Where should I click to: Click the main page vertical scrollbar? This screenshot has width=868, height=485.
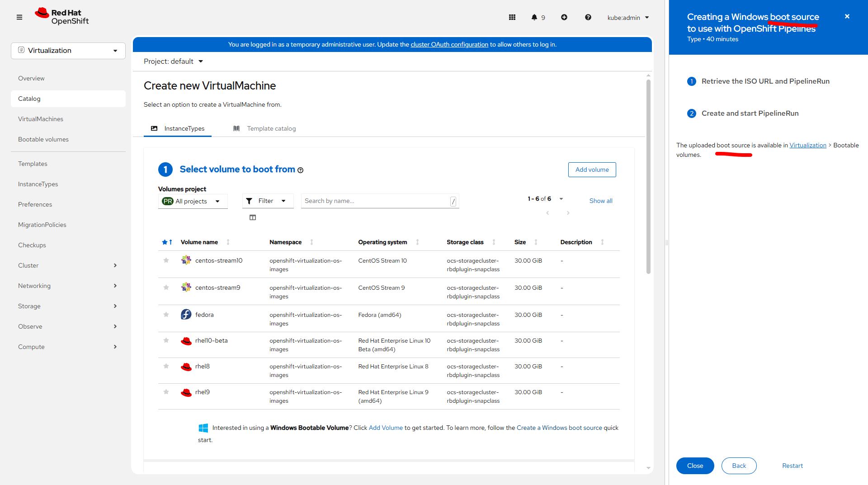[x=648, y=176]
